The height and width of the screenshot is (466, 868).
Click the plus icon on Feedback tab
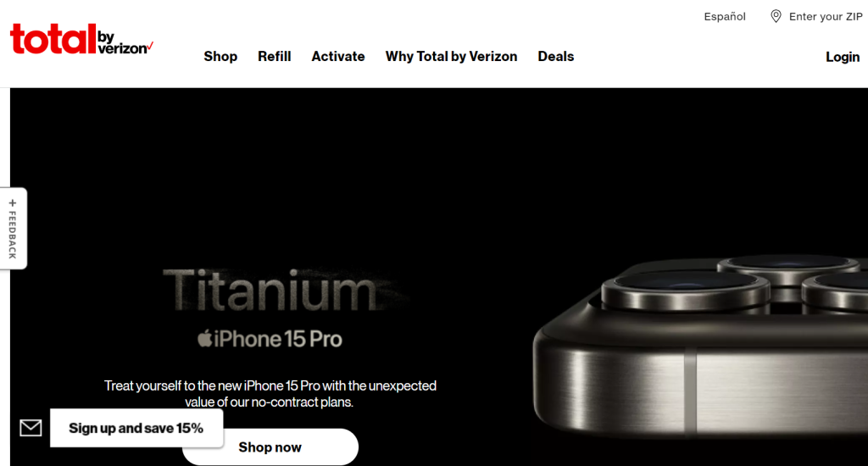tap(13, 203)
